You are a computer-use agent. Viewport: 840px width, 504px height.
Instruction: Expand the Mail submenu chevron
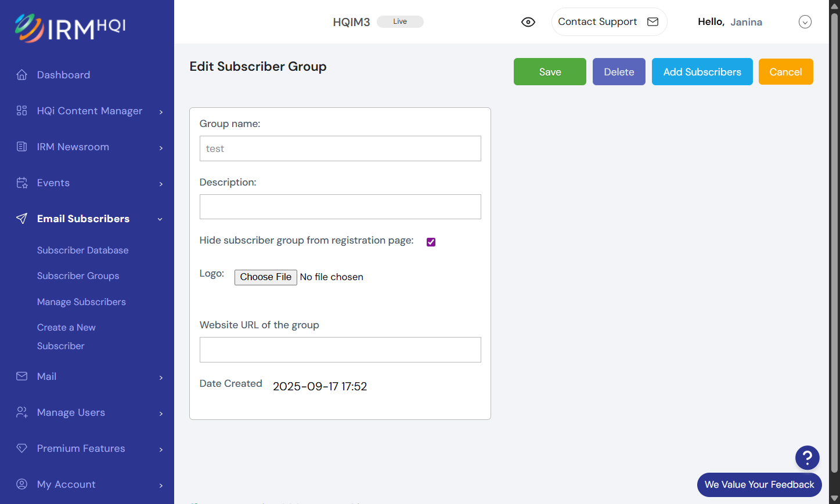coord(161,378)
